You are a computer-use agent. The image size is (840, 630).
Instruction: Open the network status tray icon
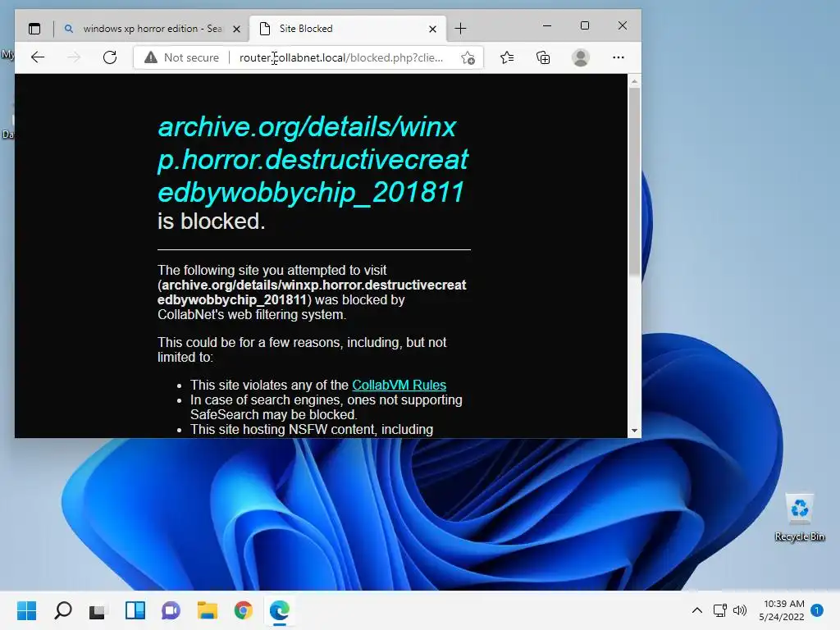[719, 610]
